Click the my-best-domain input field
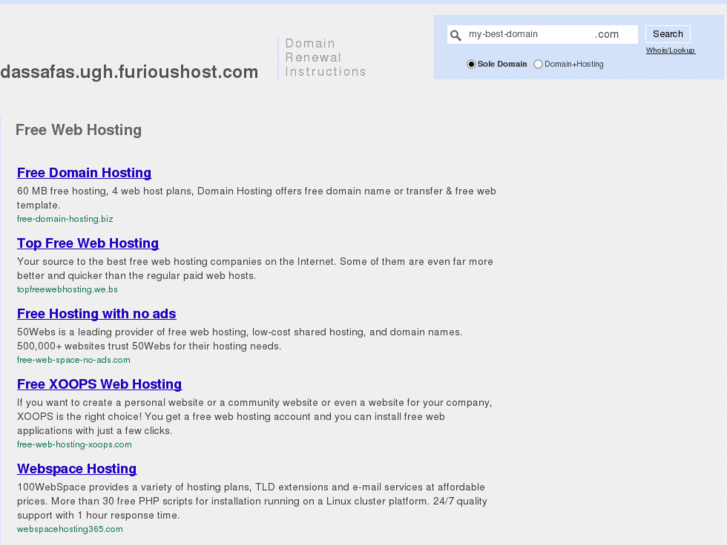Image resolution: width=727 pixels, height=545 pixels. [527, 34]
